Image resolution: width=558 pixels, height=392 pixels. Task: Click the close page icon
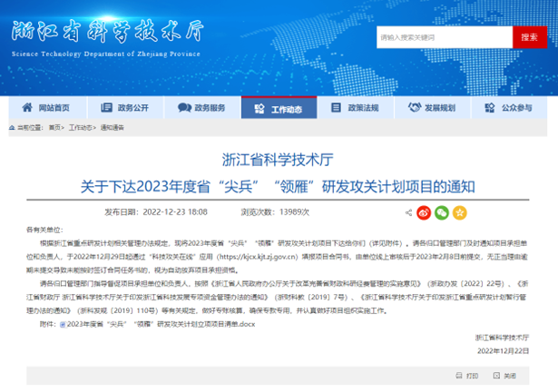(x=496, y=376)
